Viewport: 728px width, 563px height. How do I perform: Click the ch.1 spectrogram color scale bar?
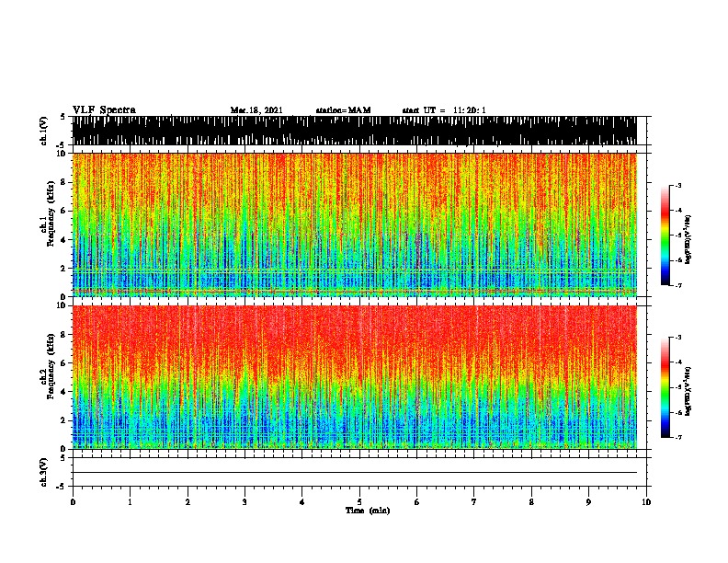click(x=665, y=236)
